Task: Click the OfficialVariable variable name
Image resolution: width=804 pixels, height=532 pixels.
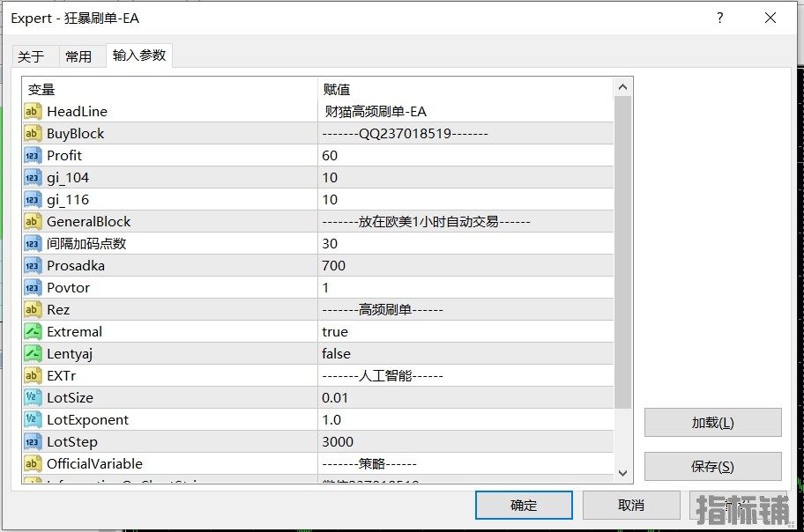Action: (95, 464)
